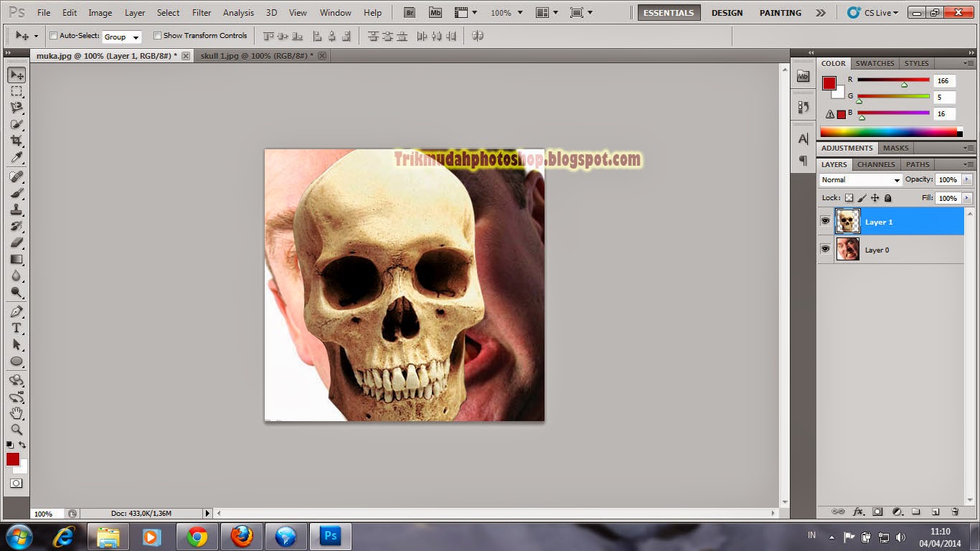This screenshot has height=551, width=980.
Task: Open the Layer menu
Action: [x=135, y=13]
